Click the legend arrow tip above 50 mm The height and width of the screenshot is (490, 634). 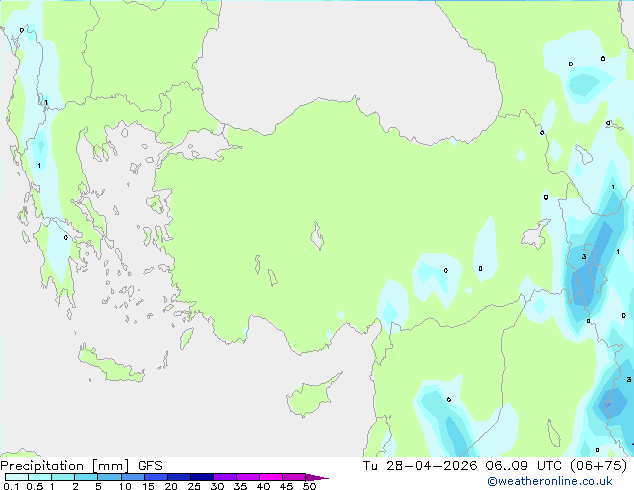pos(317,477)
